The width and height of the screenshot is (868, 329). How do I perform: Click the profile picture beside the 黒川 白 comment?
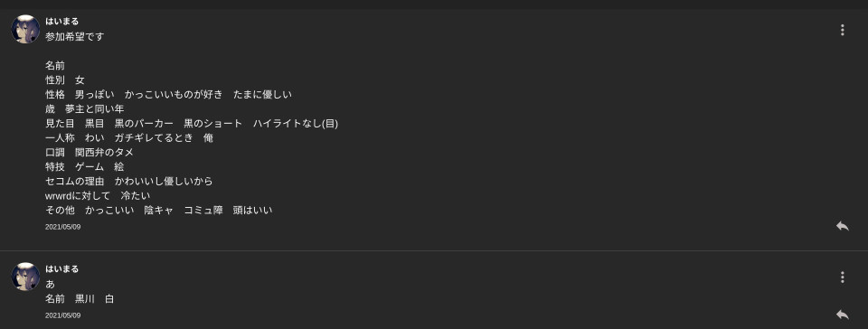tap(25, 277)
